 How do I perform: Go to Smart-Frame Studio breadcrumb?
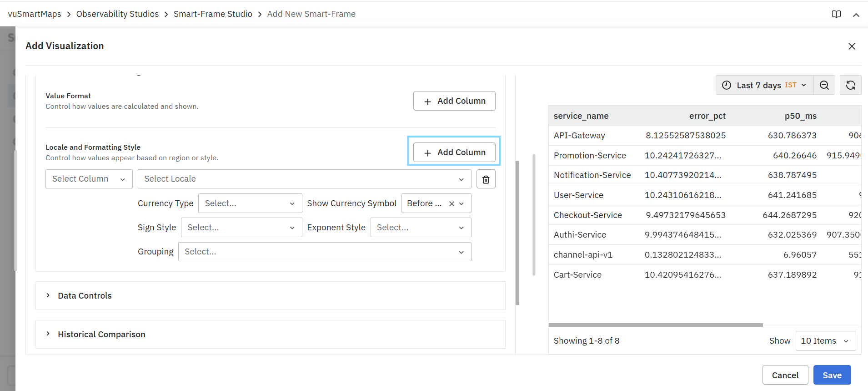coord(213,14)
